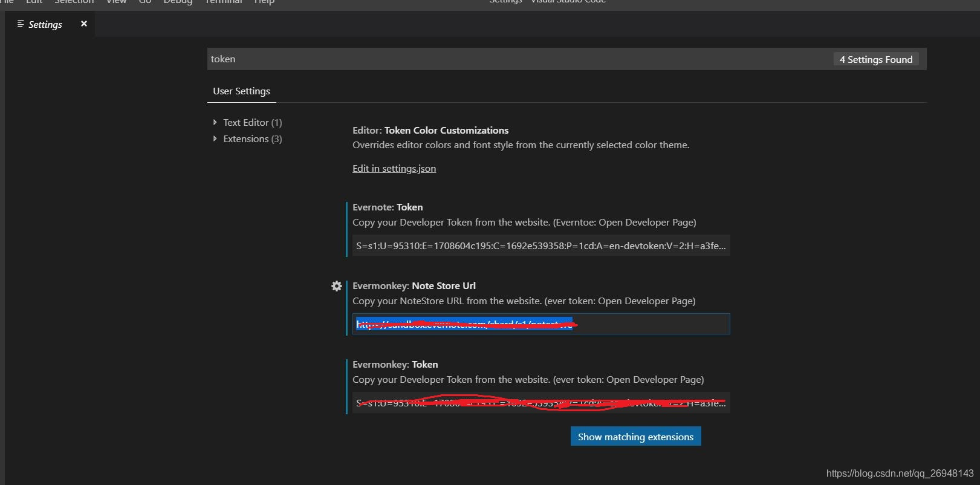This screenshot has width=980, height=485.
Task: Expand Text Editor (1) tree arrow
Action: 215,122
